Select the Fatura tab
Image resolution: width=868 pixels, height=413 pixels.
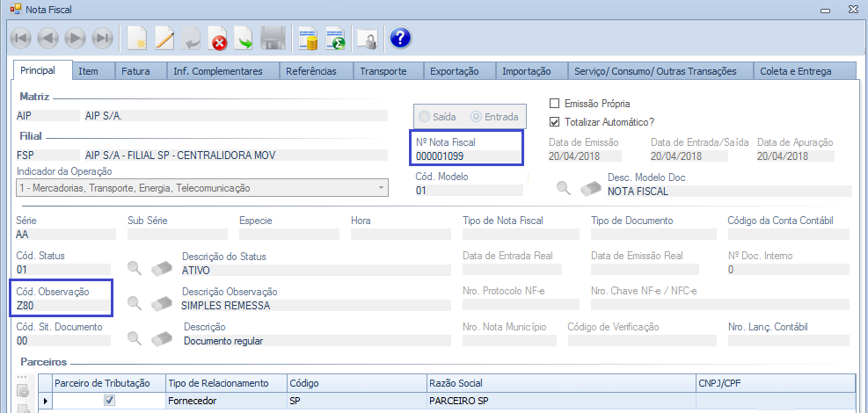(135, 71)
